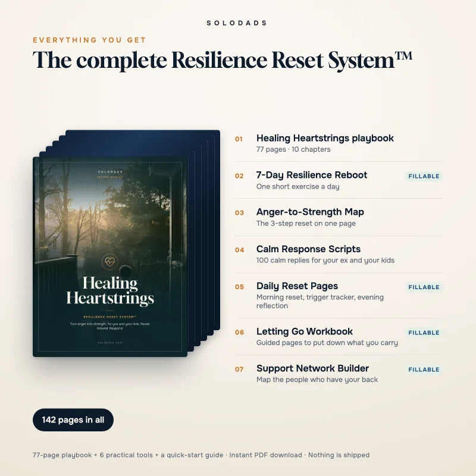Click the 'The complete Resilience Reset System' headline

[x=223, y=60]
